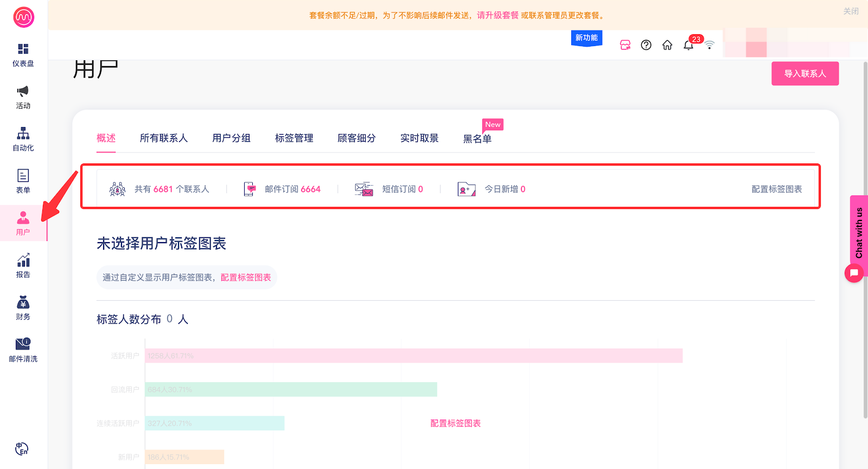Switch to the 黑名单 tab

click(x=477, y=139)
